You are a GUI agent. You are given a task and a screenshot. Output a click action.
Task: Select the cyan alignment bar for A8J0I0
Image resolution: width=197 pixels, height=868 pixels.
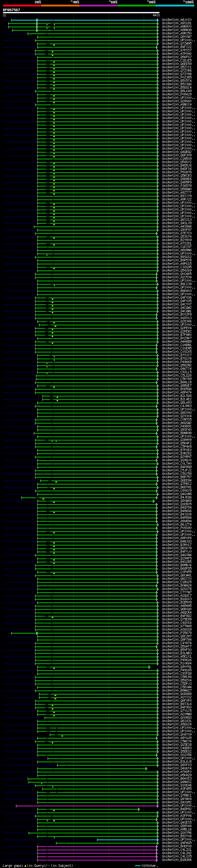[85, 20]
